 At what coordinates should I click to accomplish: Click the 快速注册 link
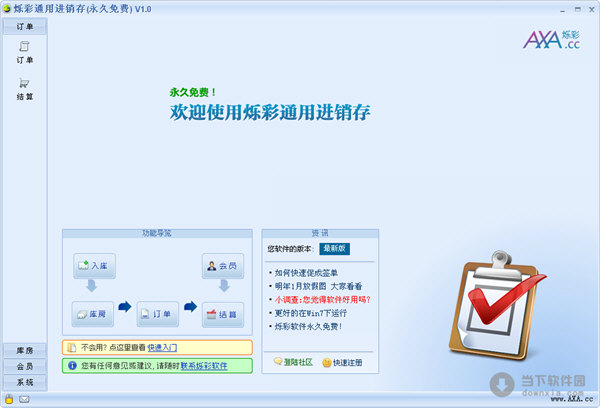347,362
